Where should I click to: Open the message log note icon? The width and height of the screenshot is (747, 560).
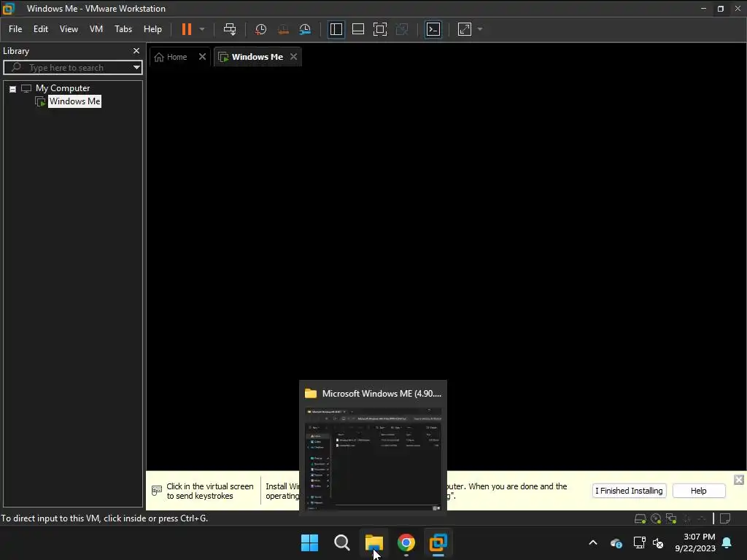point(725,518)
